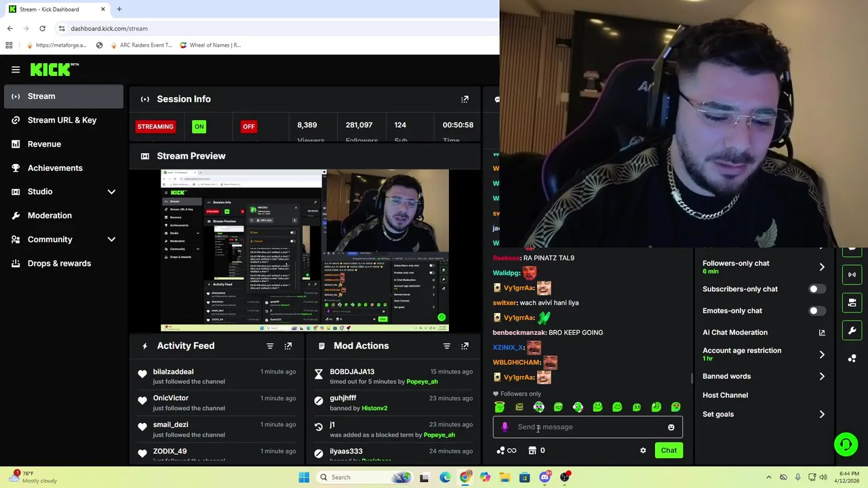The height and width of the screenshot is (488, 868).
Task: Open Wheel of Names bookmark
Action: click(210, 45)
